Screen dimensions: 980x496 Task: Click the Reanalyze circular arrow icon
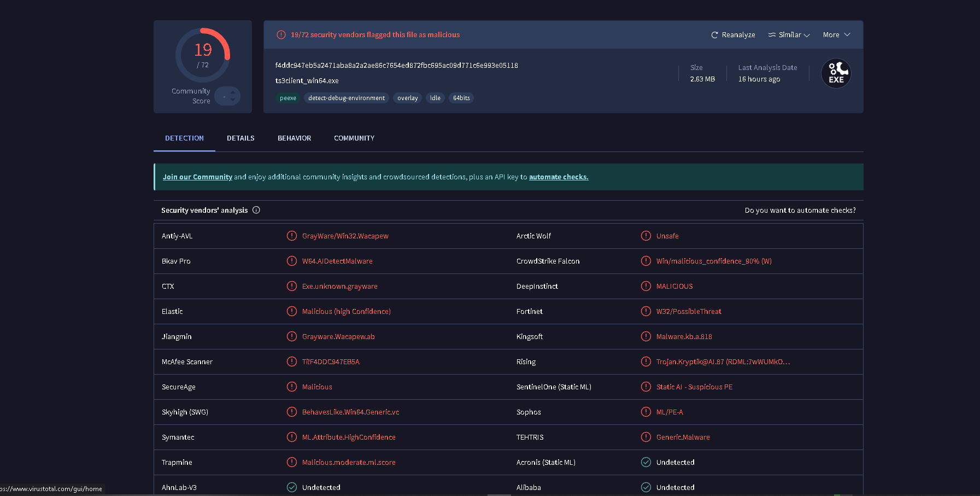714,35
